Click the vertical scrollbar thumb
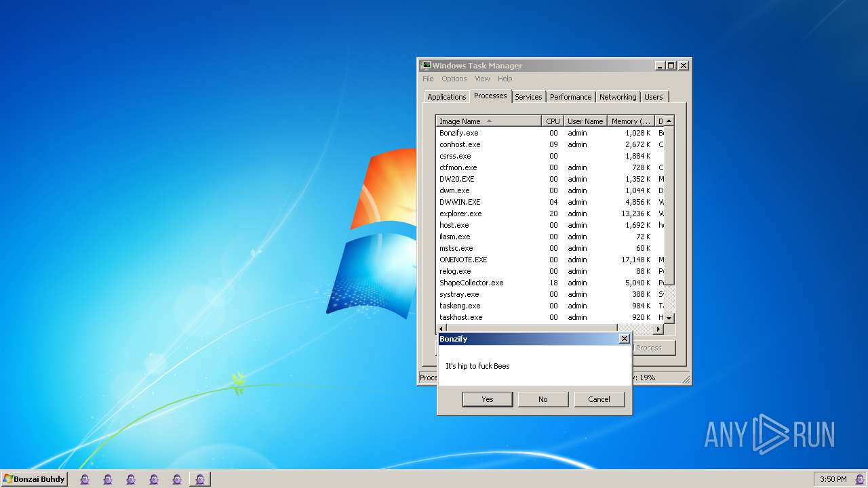 coord(669,205)
